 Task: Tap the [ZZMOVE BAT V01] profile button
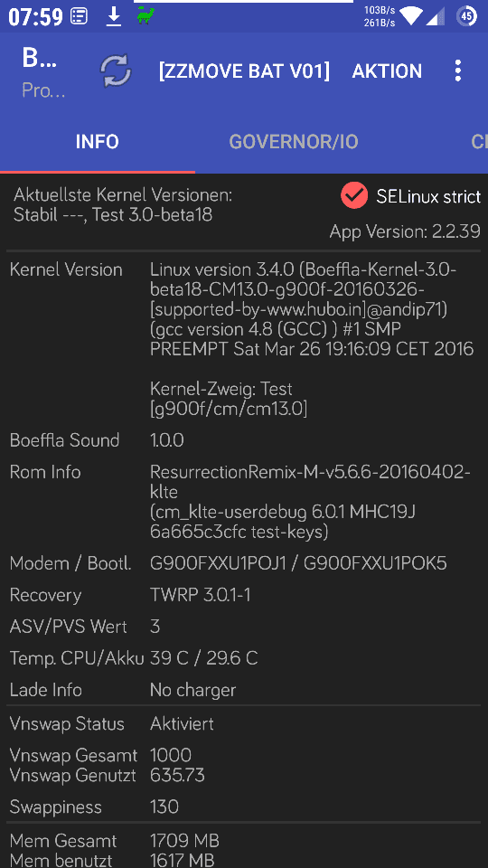click(244, 71)
